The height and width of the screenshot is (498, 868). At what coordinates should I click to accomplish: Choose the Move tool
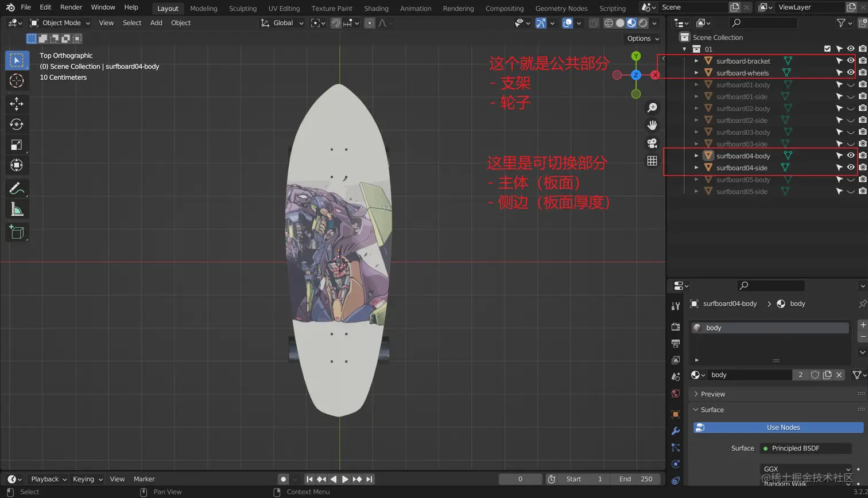(17, 104)
